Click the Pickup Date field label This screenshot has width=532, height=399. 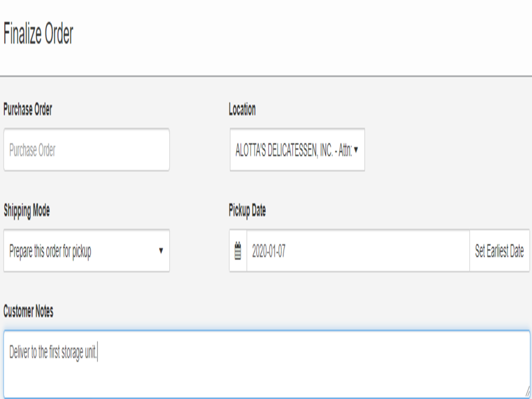247,211
